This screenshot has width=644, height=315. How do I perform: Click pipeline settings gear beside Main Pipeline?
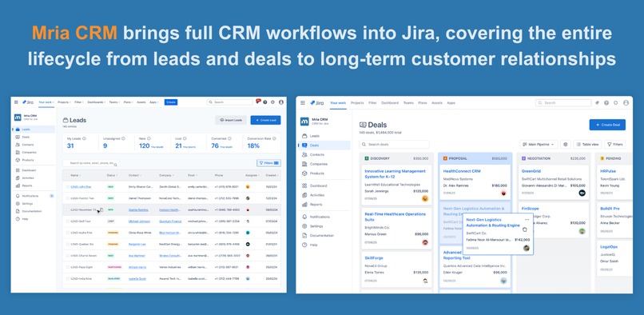pyautogui.click(x=566, y=145)
